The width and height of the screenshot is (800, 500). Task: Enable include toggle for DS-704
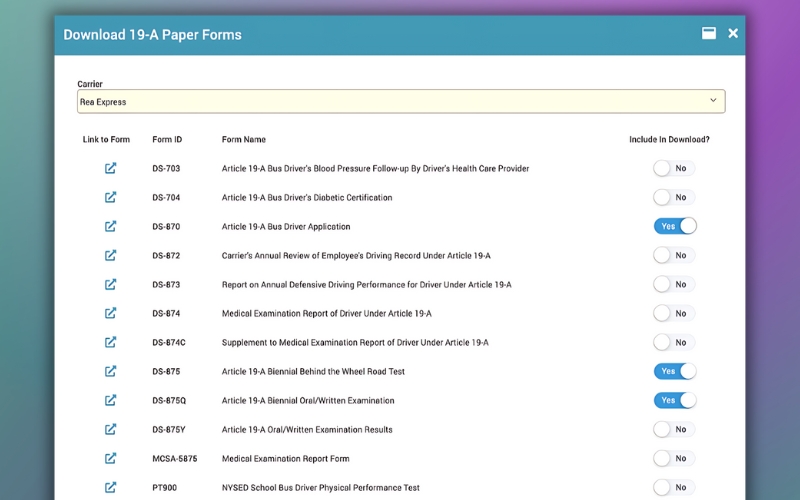[x=674, y=197]
